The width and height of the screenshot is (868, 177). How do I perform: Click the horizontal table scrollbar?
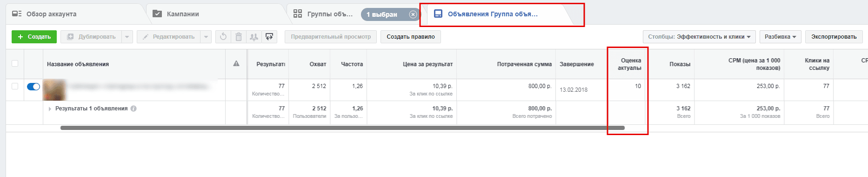tap(342, 128)
